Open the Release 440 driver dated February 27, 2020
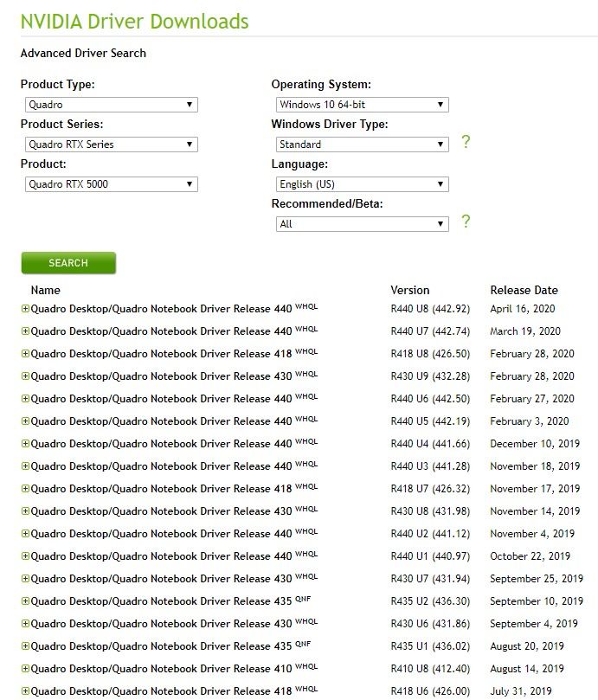 161,399
